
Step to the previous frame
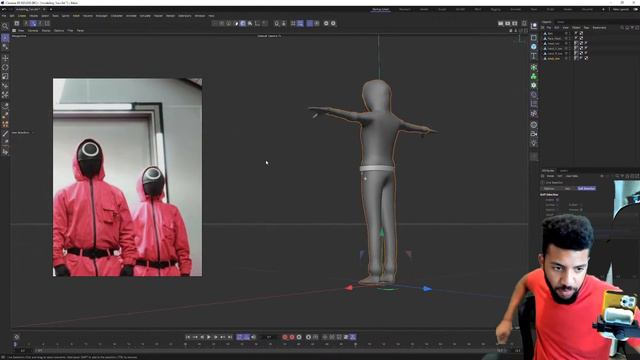click(x=202, y=337)
